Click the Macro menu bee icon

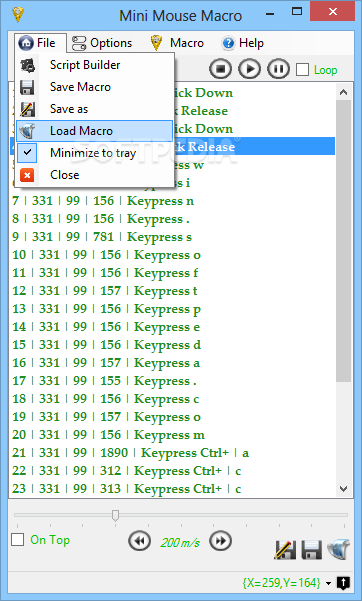tap(156, 43)
